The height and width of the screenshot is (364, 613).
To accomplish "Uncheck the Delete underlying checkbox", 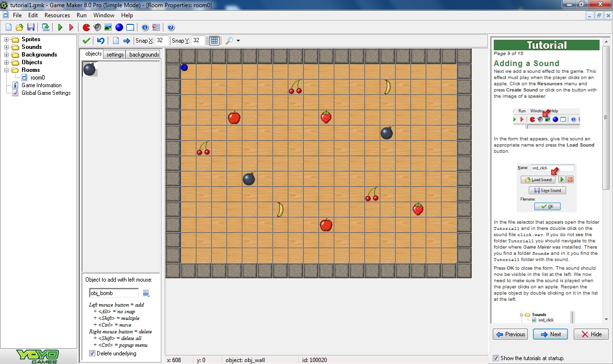I will point(92,353).
